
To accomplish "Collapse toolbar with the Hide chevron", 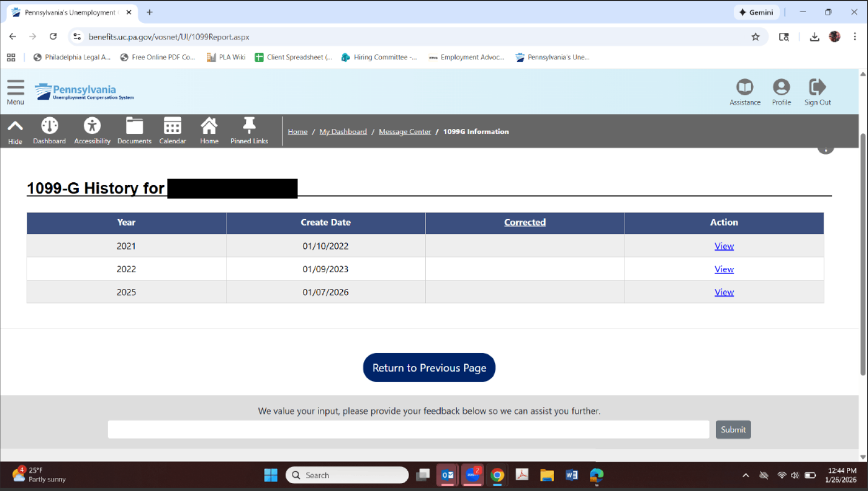I will tap(15, 126).
